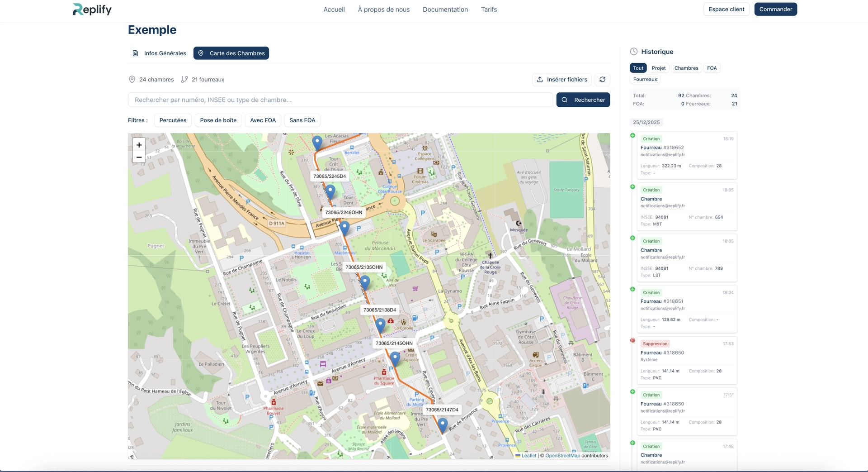Viewport: 868px width, 472px height.
Task: Focus the chamber search input field
Action: 340,100
